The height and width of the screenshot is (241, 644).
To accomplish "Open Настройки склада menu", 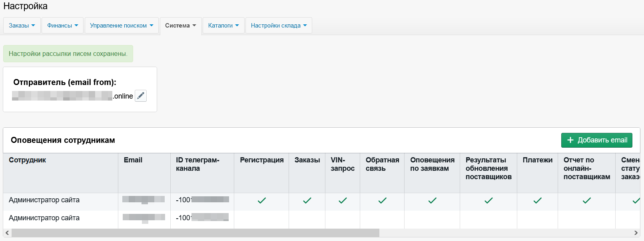I will pyautogui.click(x=279, y=26).
